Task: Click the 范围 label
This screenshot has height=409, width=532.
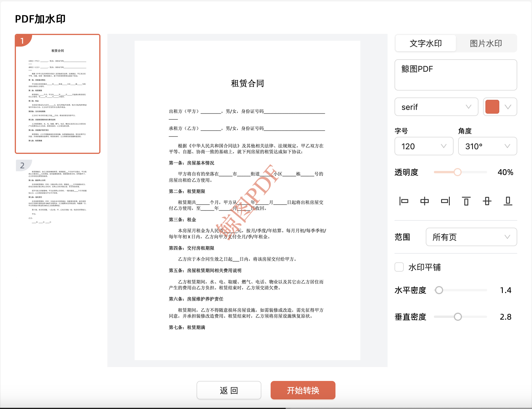Action: (402, 237)
